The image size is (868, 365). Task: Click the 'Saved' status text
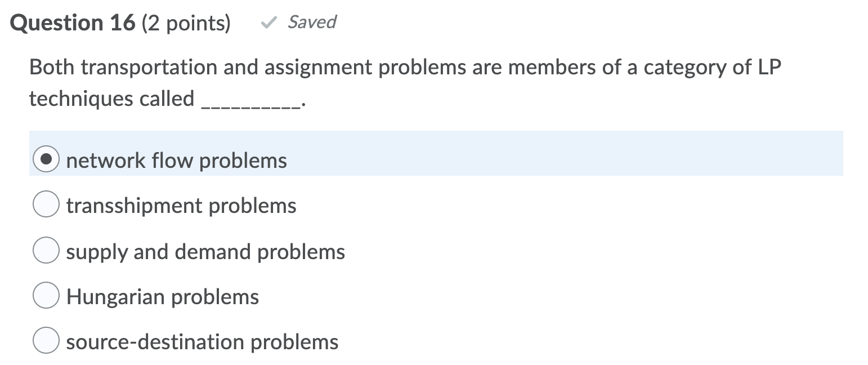pos(312,23)
